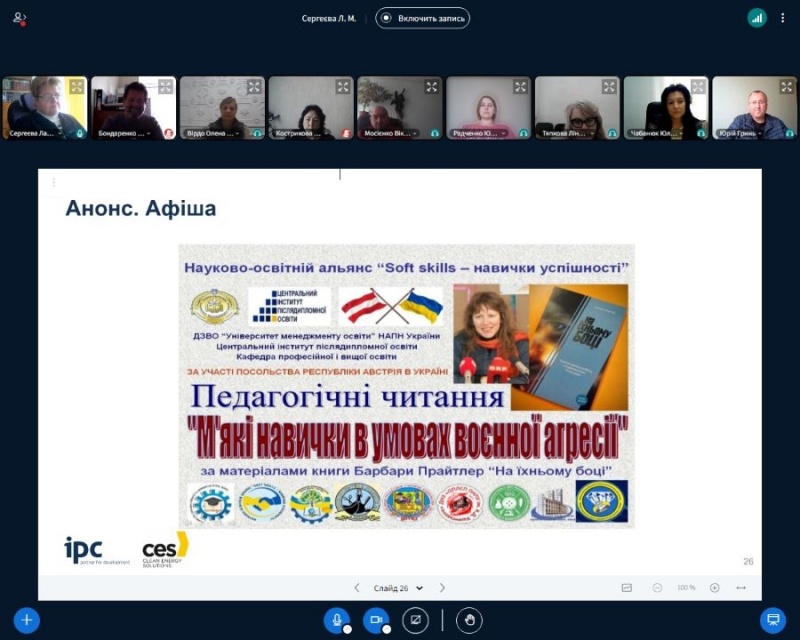Open the connection status indicator
The width and height of the screenshot is (800, 640).
pyautogui.click(x=757, y=18)
